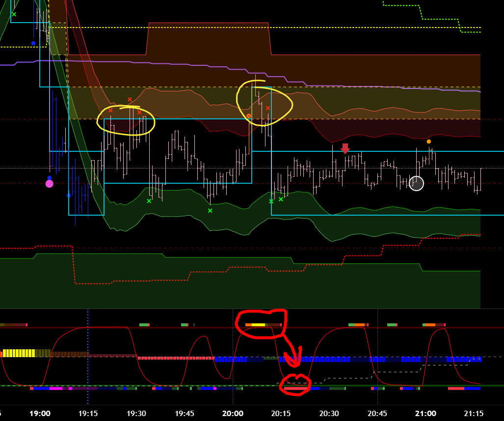Click the yellow segment inside the red scribbled circle
Screen dimensions: 504x421
click(258, 325)
